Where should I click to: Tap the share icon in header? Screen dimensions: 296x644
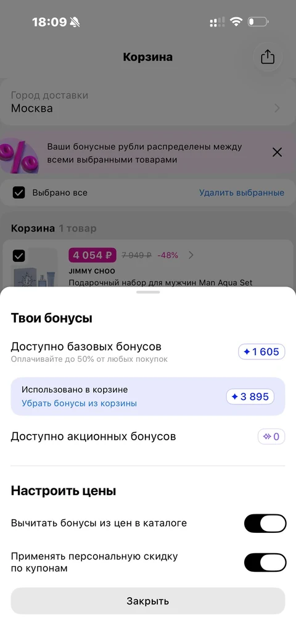click(267, 57)
